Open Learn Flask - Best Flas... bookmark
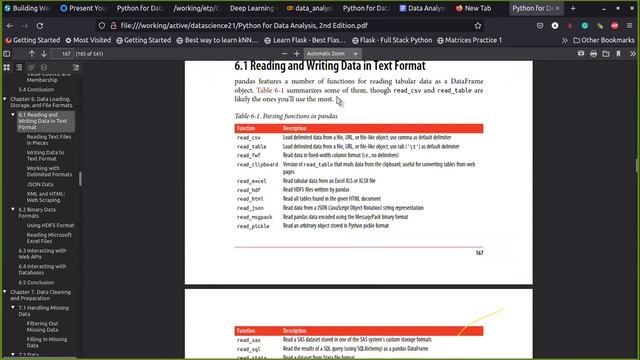The height and width of the screenshot is (360, 640). click(x=305, y=40)
